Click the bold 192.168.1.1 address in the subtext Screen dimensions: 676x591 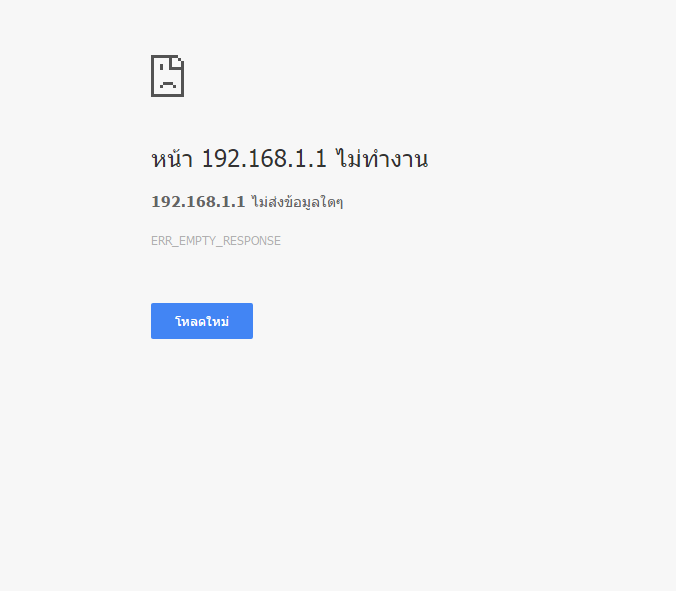[198, 202]
